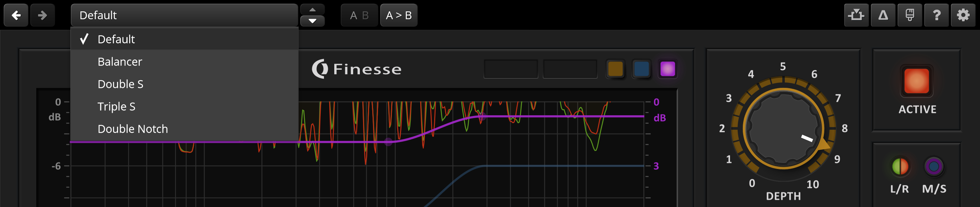
Task: Click the DEPTH knob
Action: click(783, 128)
